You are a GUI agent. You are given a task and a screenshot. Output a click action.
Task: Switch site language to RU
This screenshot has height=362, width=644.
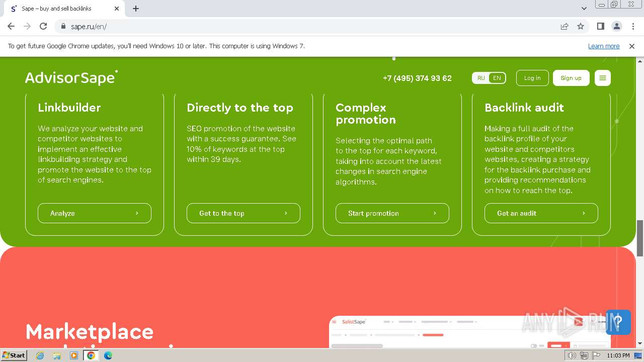pos(481,78)
